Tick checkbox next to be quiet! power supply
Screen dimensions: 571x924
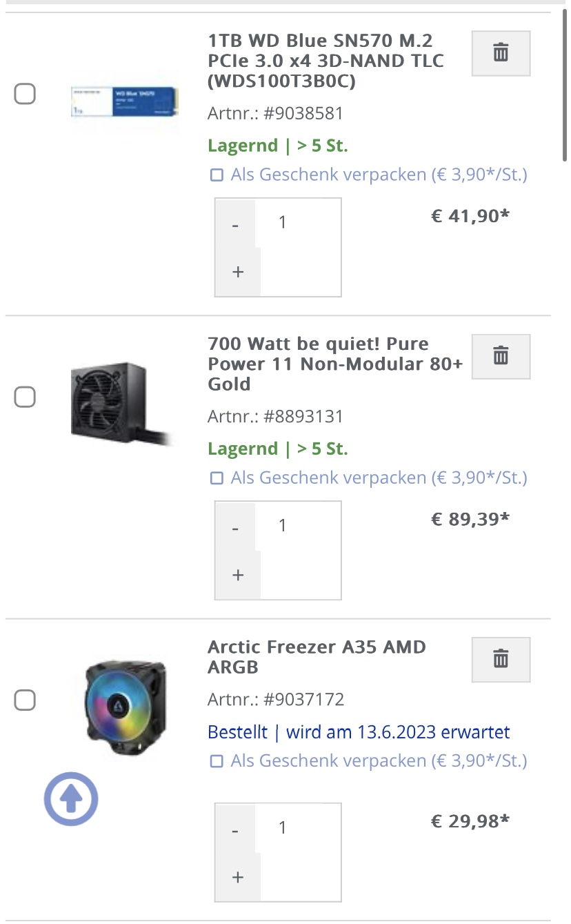coord(26,397)
